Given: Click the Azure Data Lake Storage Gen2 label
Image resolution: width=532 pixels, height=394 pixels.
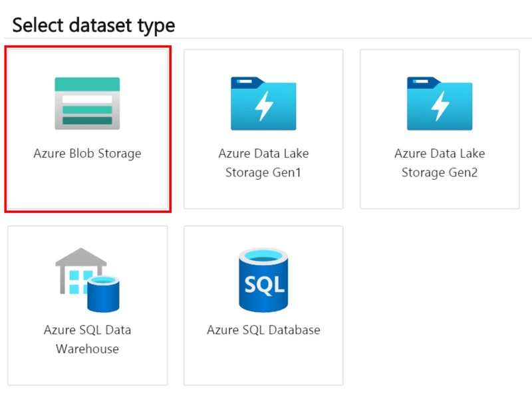Looking at the screenshot, I should point(440,162).
